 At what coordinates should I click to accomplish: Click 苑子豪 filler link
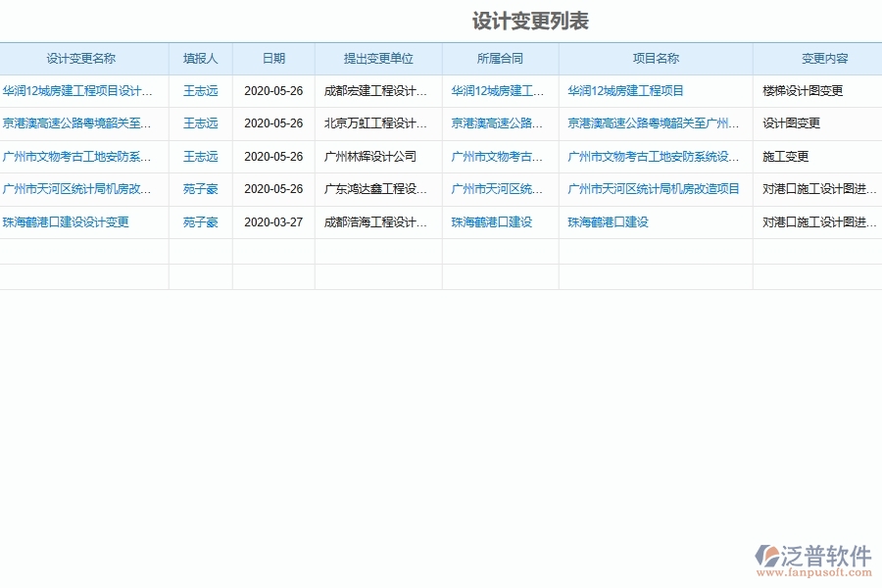pos(200,189)
